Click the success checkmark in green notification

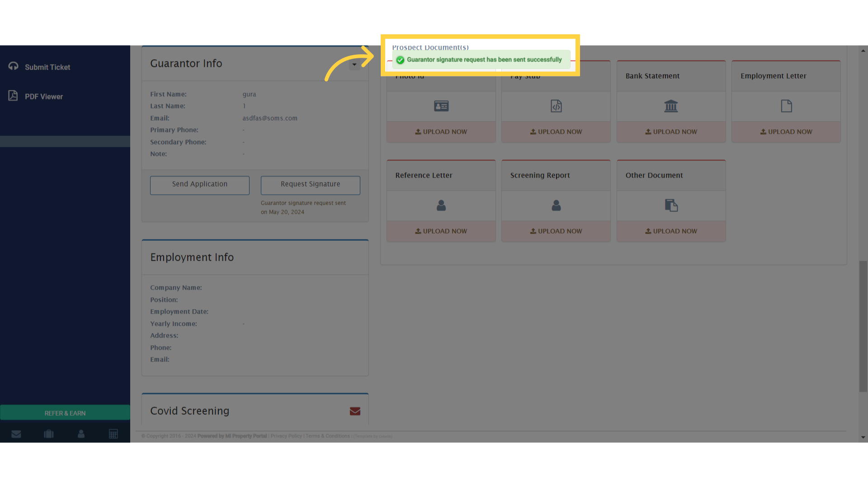point(400,60)
